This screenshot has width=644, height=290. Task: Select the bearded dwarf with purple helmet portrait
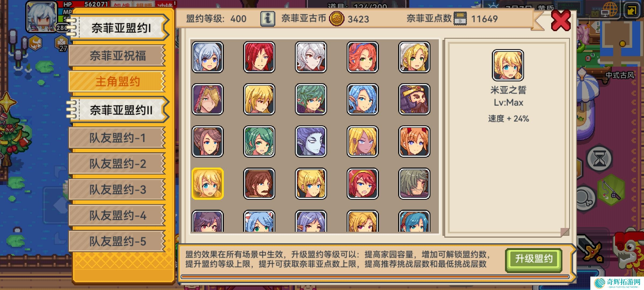[414, 99]
